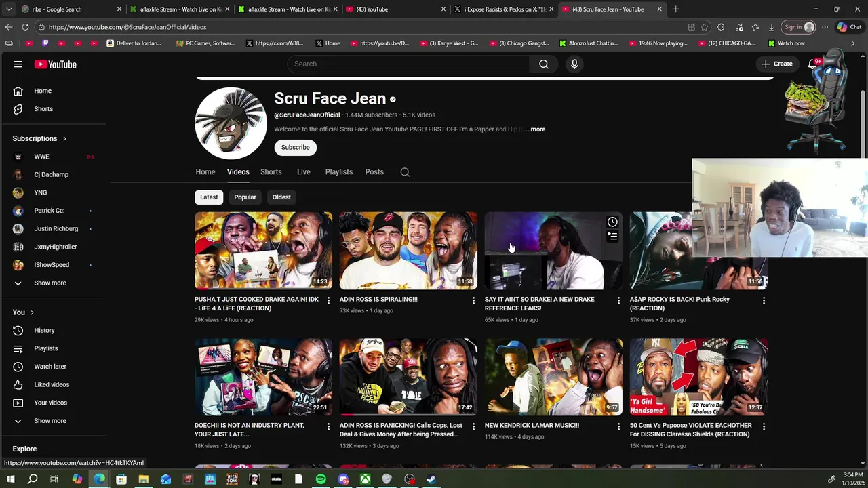Open Edge settings and more menu

(825, 27)
